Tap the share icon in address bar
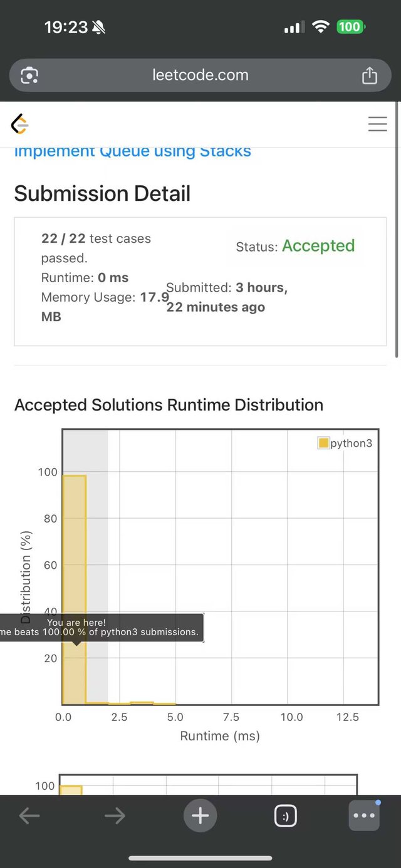Screen dimensions: 401x868 tap(370, 75)
